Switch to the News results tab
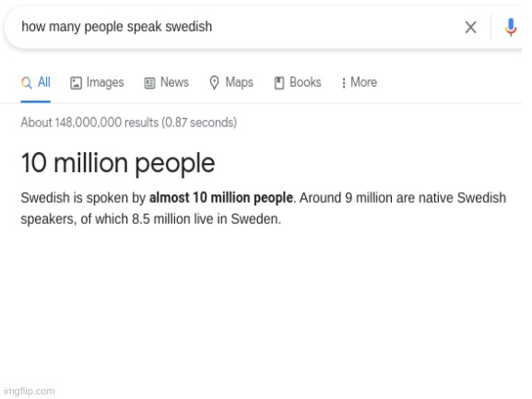 pos(167,82)
